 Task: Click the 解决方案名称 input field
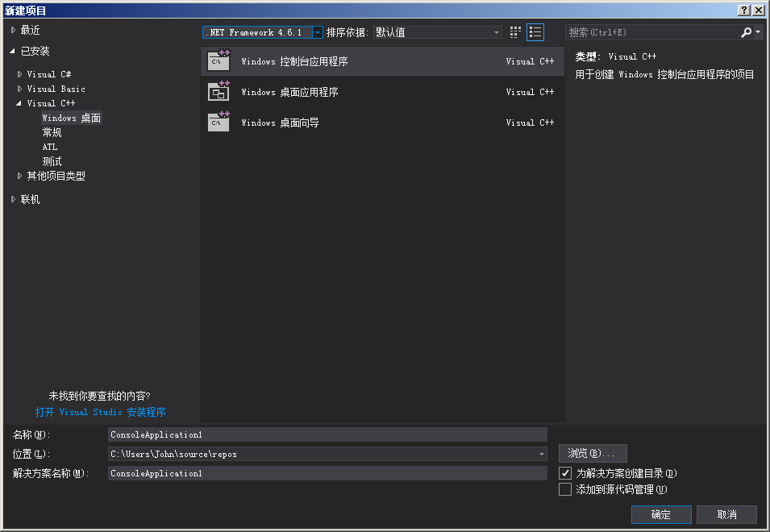pos(327,473)
